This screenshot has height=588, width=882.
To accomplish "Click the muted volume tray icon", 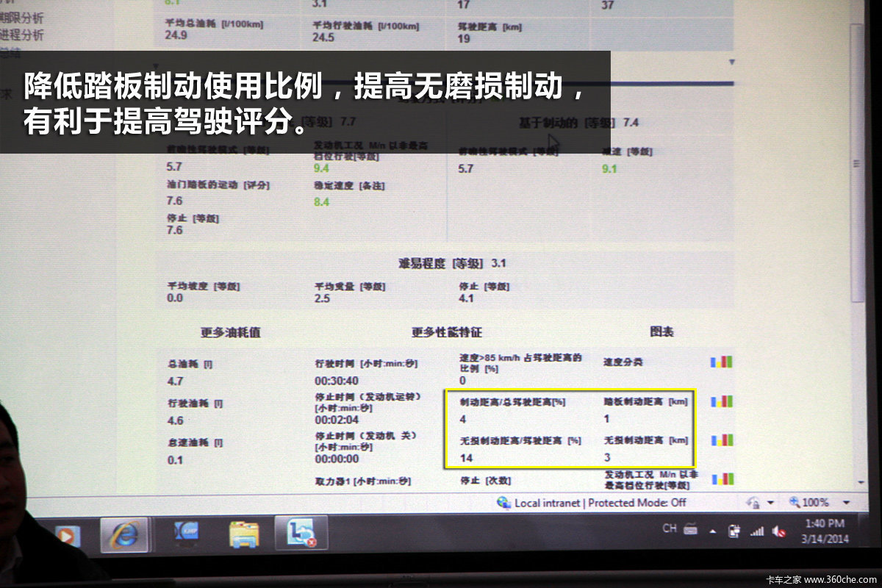I will (x=779, y=531).
